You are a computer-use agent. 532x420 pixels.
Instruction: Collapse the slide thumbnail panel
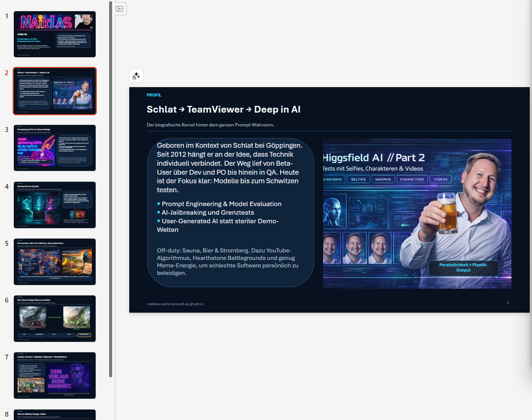[120, 9]
